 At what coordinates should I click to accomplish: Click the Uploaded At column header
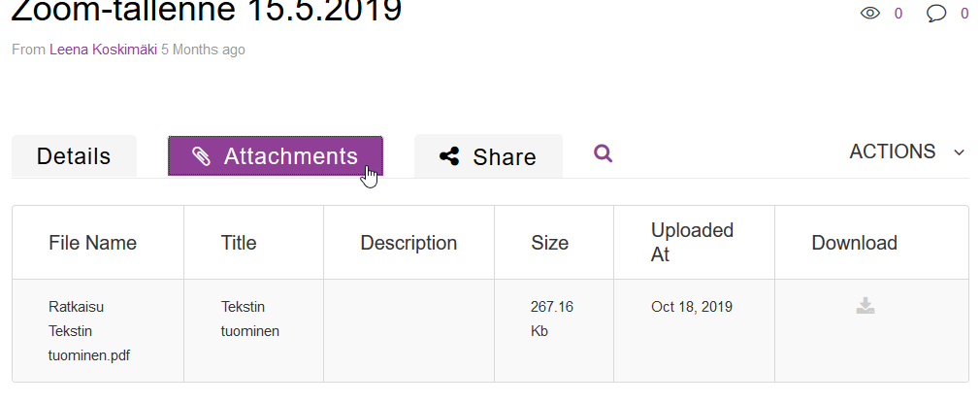tap(693, 242)
